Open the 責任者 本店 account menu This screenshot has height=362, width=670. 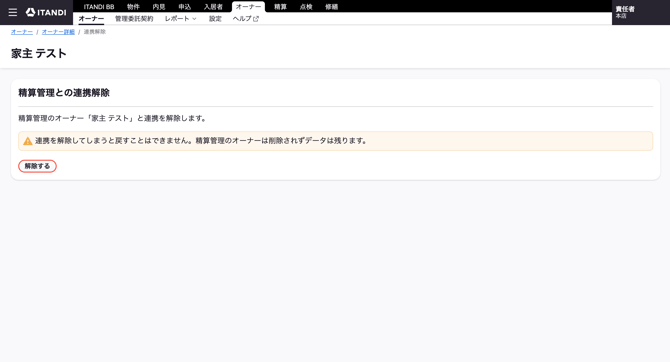tap(641, 12)
